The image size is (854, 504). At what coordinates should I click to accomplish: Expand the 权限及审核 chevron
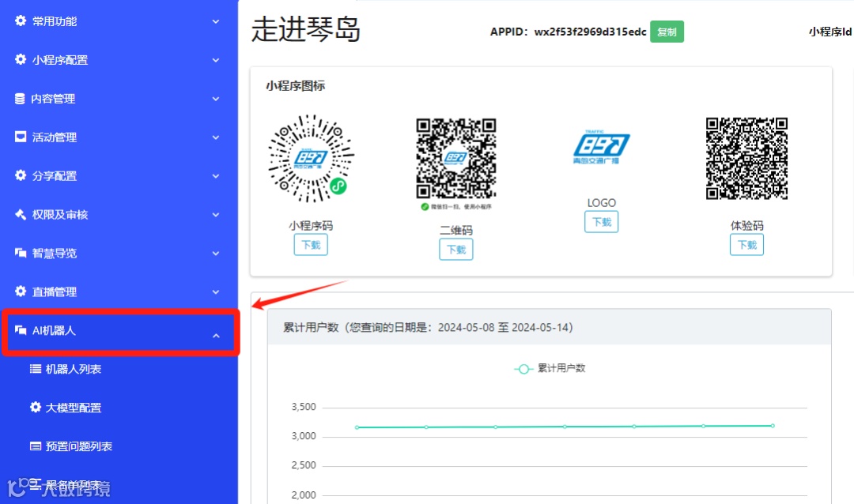coord(216,215)
